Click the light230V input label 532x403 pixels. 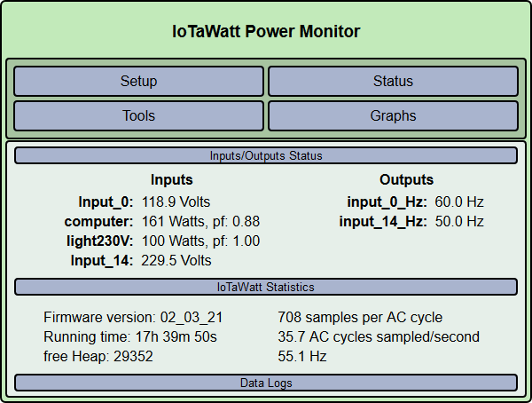pyautogui.click(x=100, y=241)
